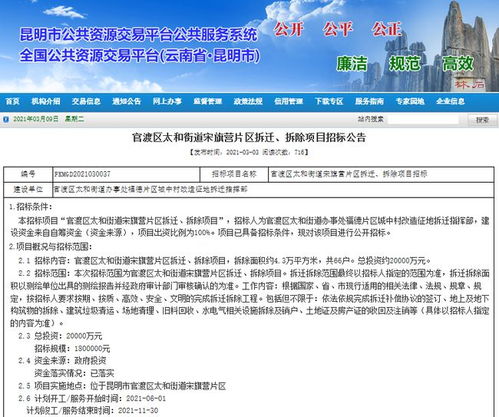Image resolution: width=499 pixels, height=417 pixels.
Task: Open the 首页 home menu item
Action: pyautogui.click(x=13, y=101)
